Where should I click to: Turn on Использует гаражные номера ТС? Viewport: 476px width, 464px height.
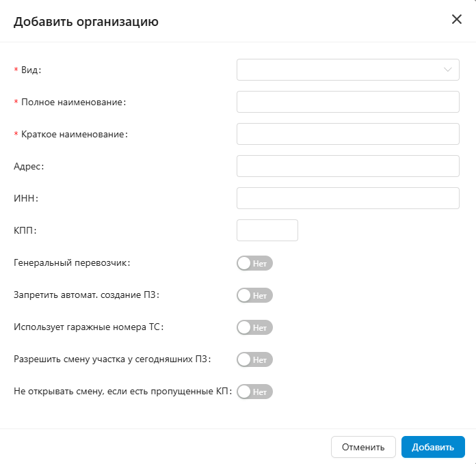pyautogui.click(x=254, y=327)
